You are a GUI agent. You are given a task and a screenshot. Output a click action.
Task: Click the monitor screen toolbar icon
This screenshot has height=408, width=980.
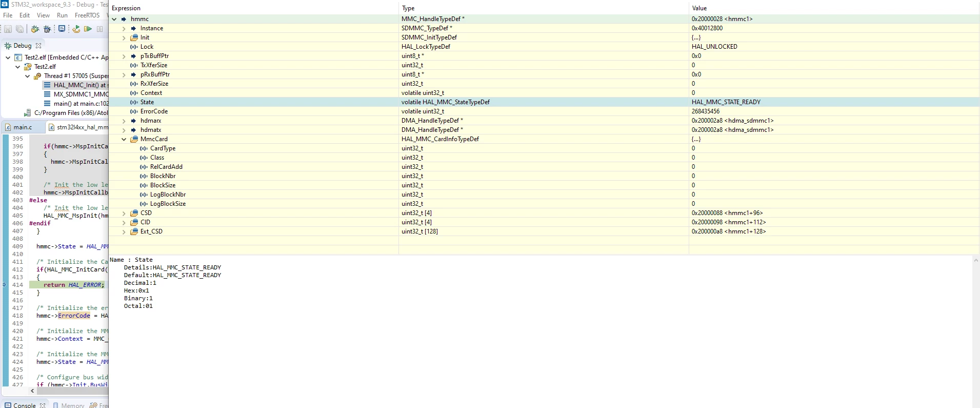62,29
